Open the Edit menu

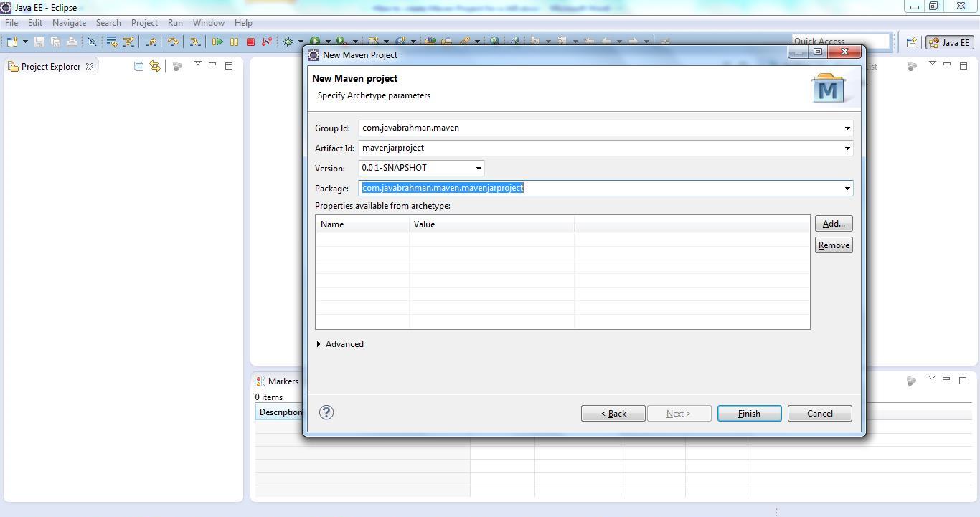35,23
